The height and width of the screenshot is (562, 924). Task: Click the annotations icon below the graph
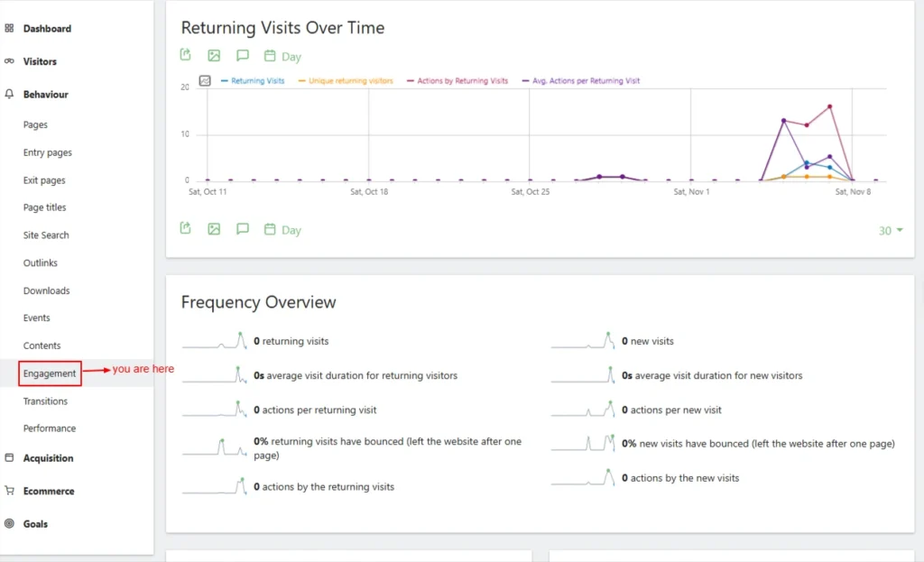pos(242,229)
